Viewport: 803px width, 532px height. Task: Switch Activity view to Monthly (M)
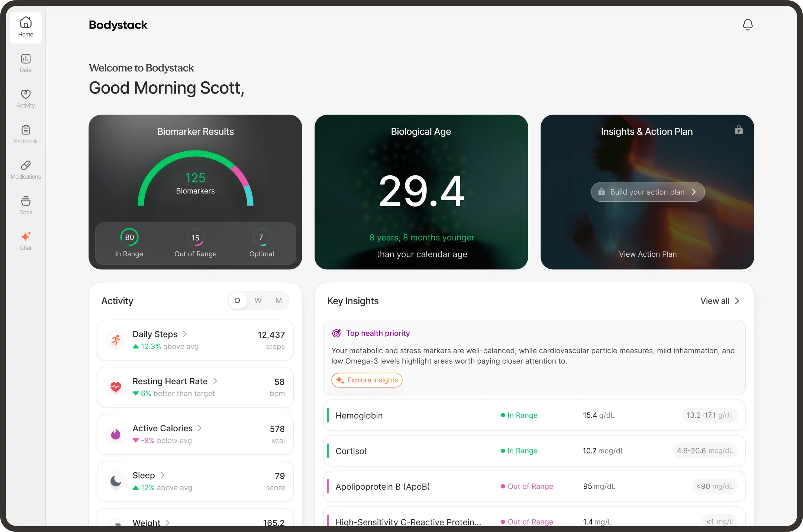pyautogui.click(x=278, y=301)
